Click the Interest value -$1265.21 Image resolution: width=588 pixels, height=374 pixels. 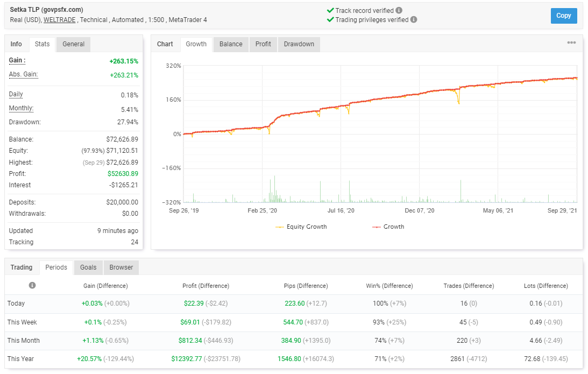pos(124,185)
